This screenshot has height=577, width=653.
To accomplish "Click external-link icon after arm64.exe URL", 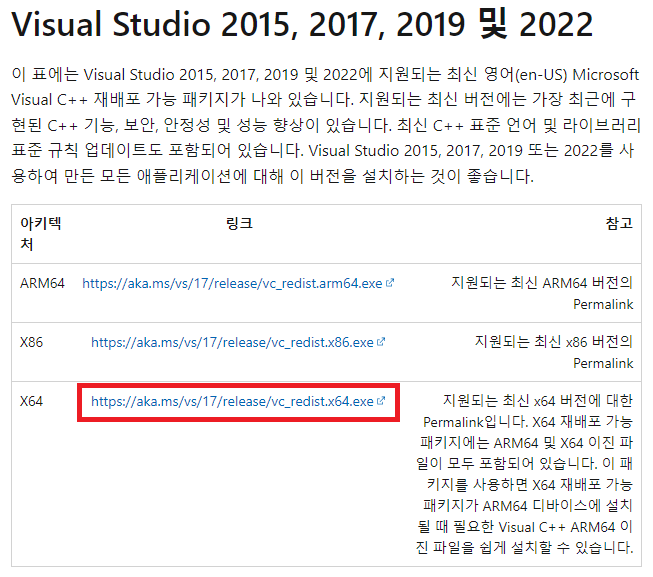I will pos(390,283).
